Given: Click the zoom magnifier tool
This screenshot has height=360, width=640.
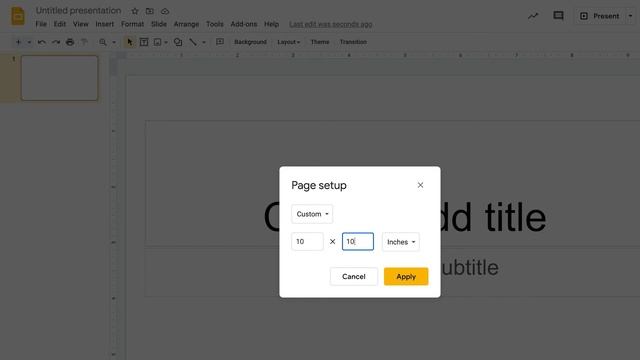Looking at the screenshot, I should pos(103,42).
